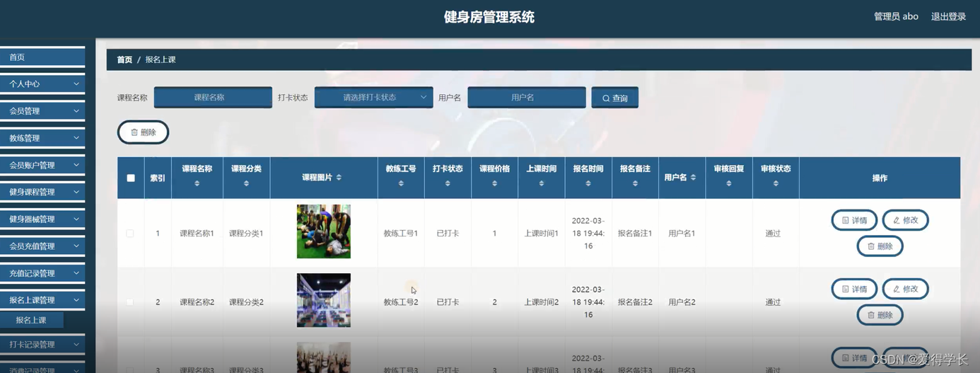Expand 健身课程管理 sidebar menu
This screenshot has width=980, height=373.
[x=42, y=192]
